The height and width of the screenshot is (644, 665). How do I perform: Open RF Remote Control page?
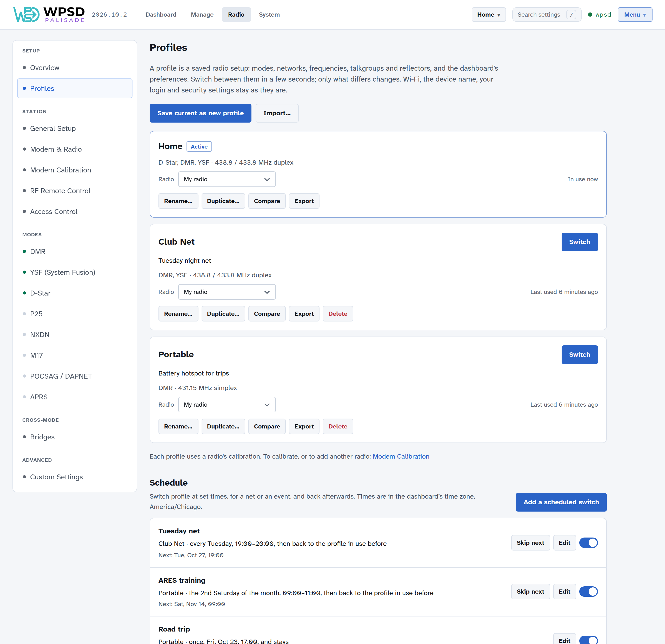[x=75, y=191]
